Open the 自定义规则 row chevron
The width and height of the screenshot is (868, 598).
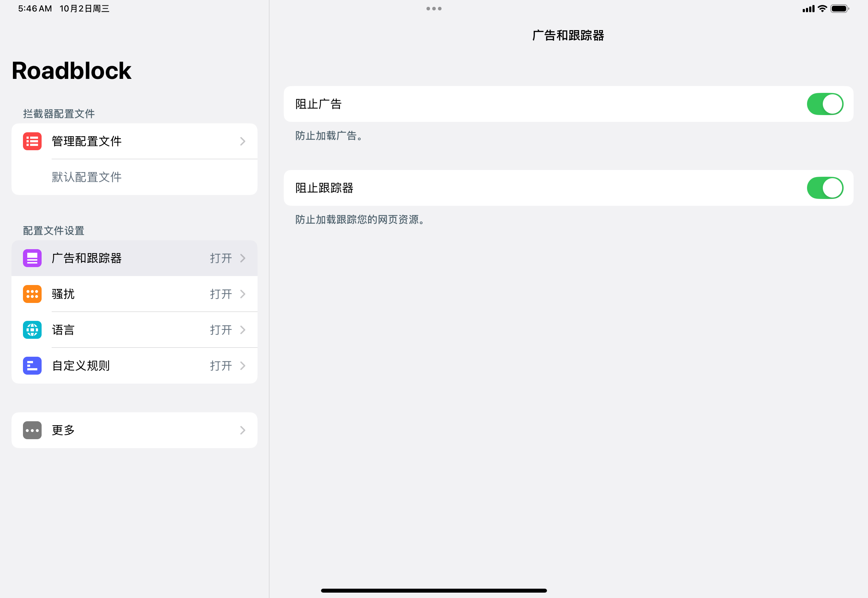coord(243,366)
